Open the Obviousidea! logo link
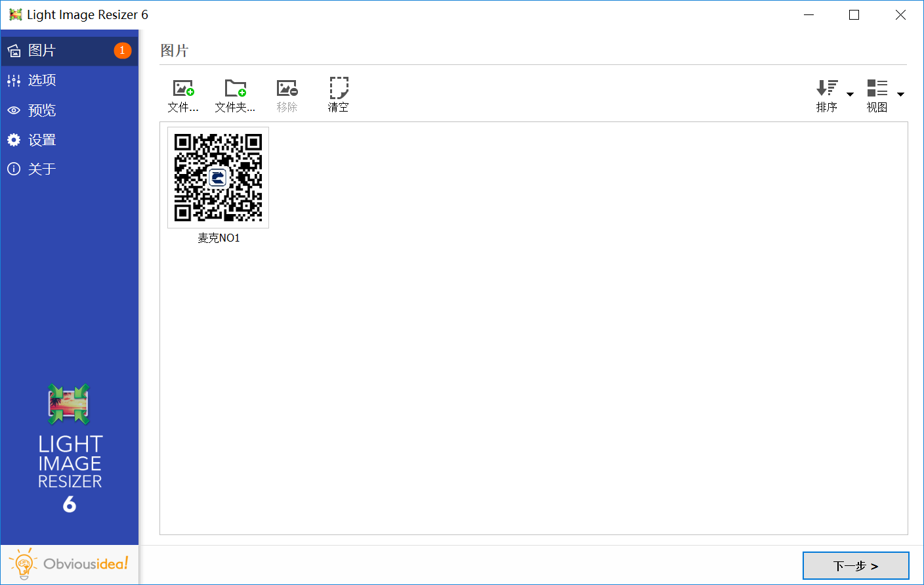924x585 pixels. (70, 564)
